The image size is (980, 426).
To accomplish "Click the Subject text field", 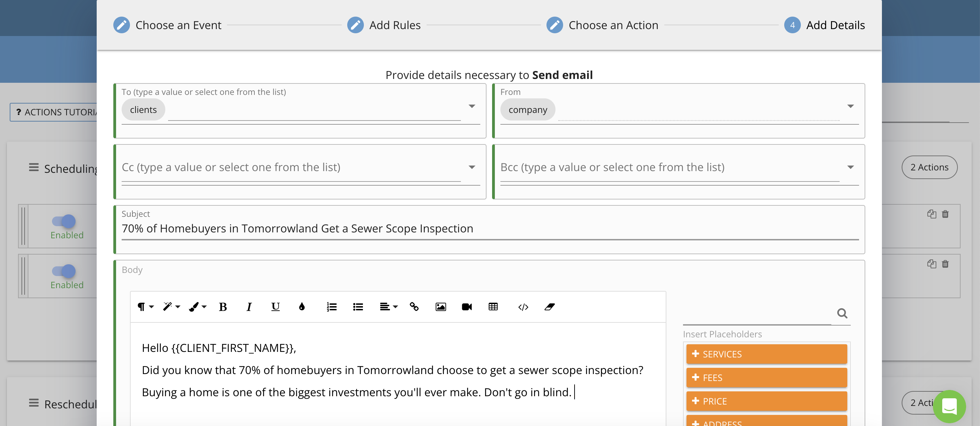I will (490, 229).
